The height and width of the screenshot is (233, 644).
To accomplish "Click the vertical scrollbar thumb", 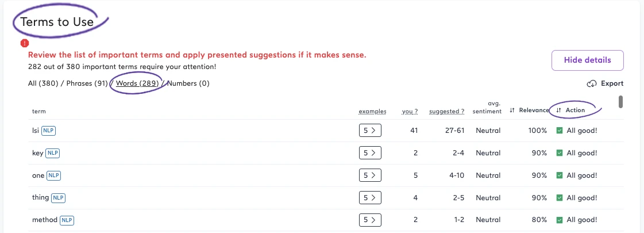I will coord(620,102).
